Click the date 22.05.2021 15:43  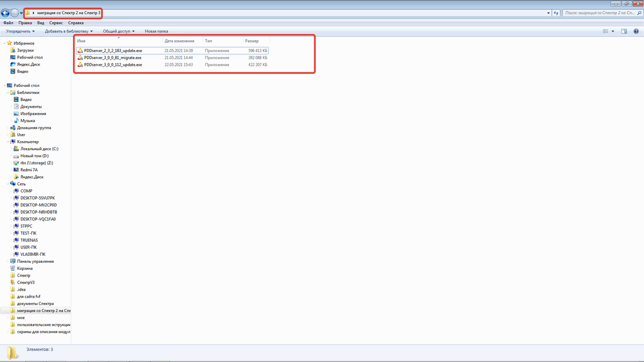click(x=178, y=64)
